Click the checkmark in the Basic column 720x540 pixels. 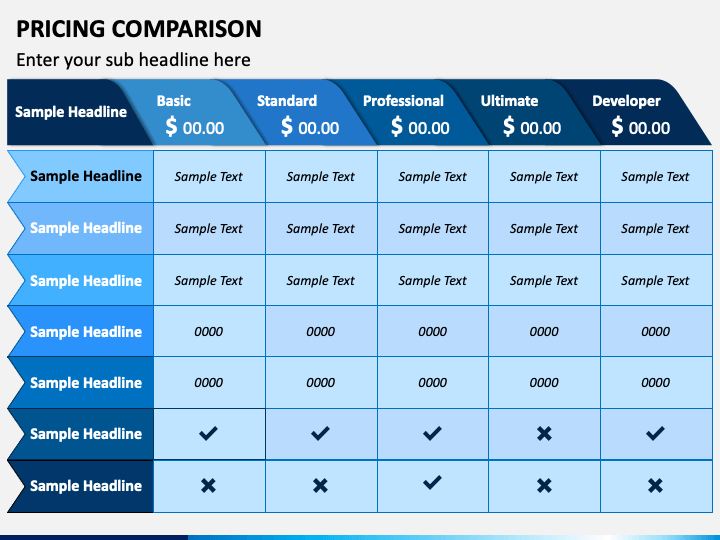click(208, 433)
